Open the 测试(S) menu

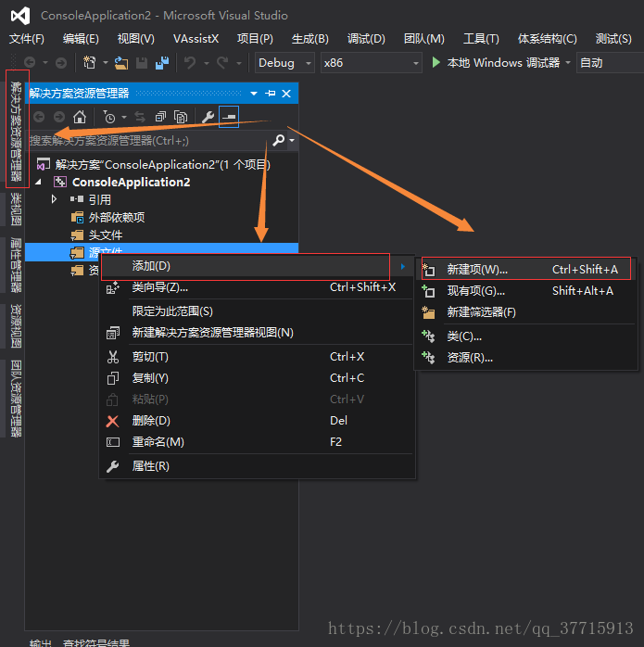tap(613, 39)
